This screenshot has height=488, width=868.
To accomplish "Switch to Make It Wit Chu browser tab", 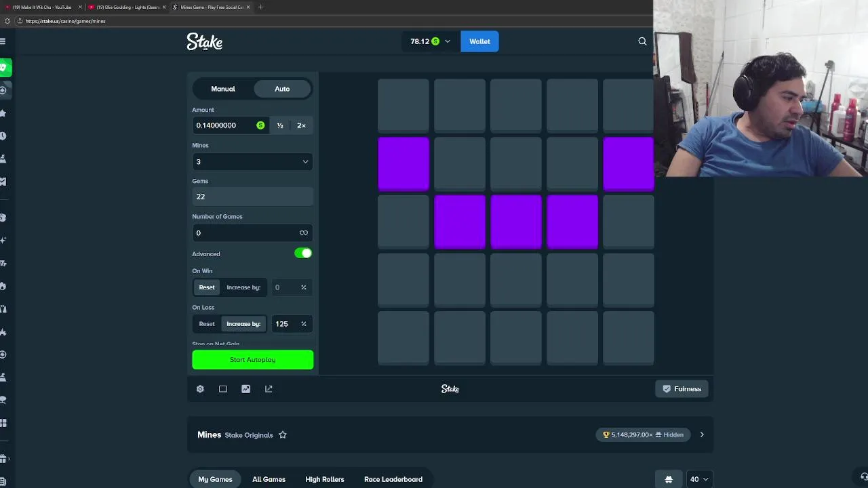I will [x=43, y=7].
